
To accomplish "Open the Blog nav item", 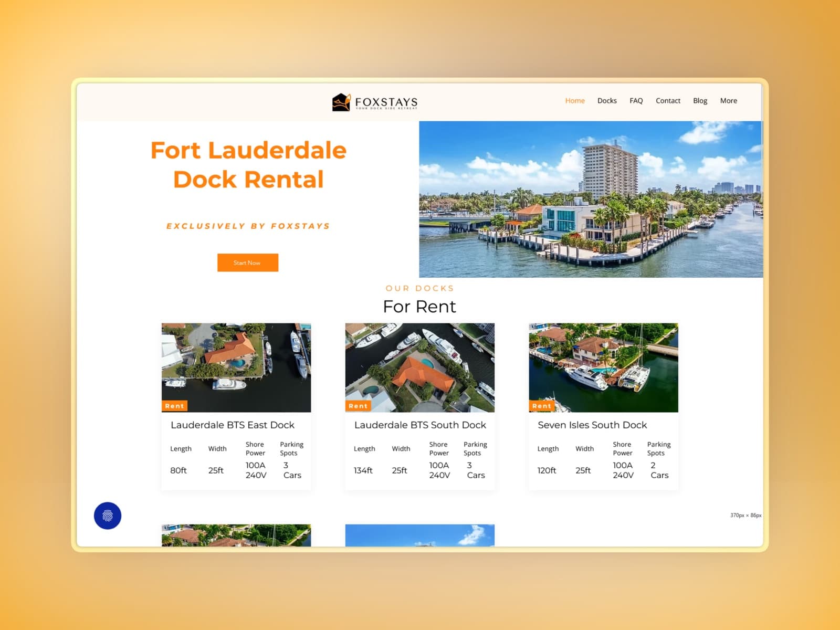I will pyautogui.click(x=700, y=100).
